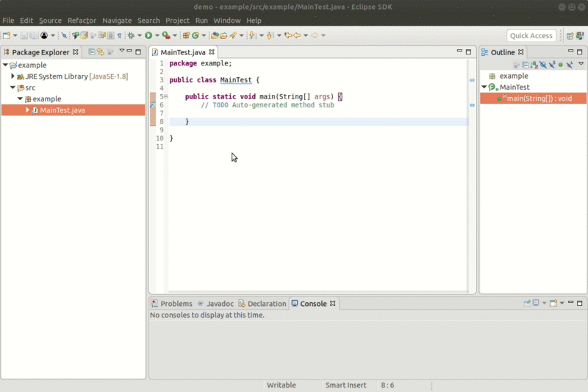Click the Run Last Tool external tools icon
The width and height of the screenshot is (588, 392).
click(x=166, y=35)
